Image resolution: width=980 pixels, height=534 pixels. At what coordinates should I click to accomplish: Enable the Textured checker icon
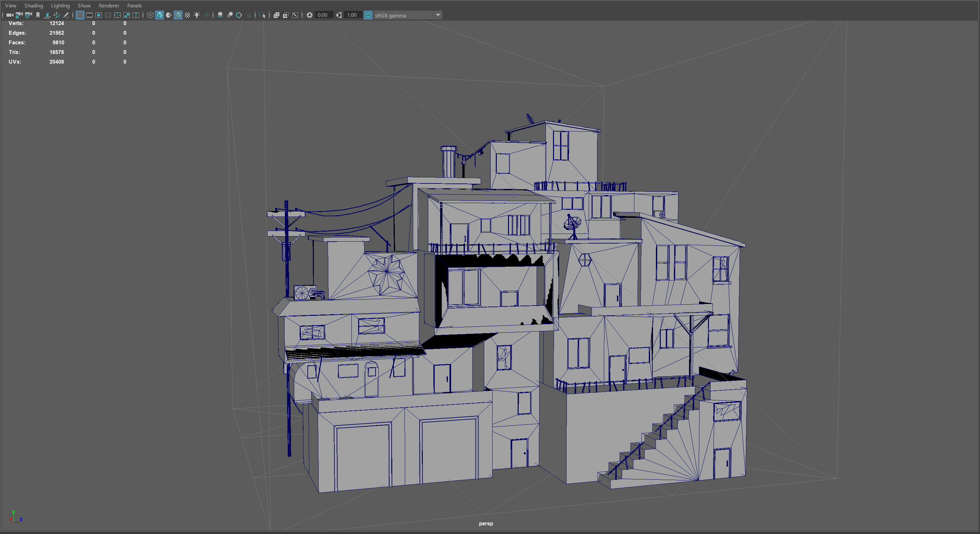tap(187, 15)
